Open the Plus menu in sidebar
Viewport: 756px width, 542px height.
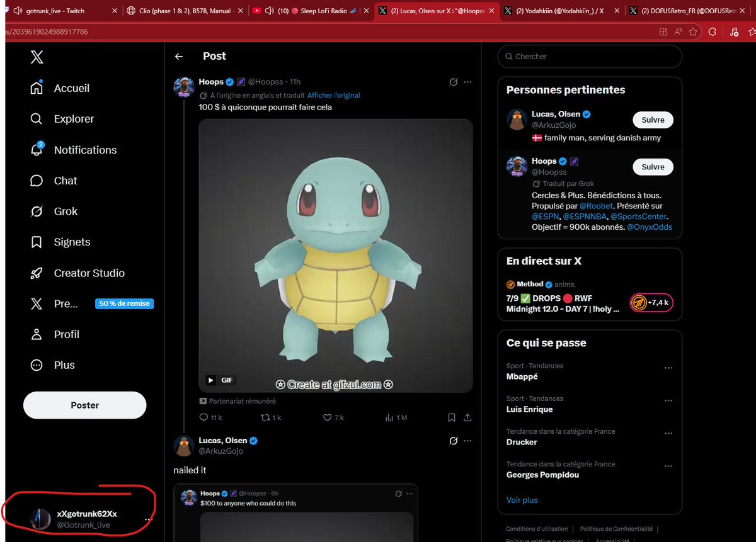click(52, 365)
